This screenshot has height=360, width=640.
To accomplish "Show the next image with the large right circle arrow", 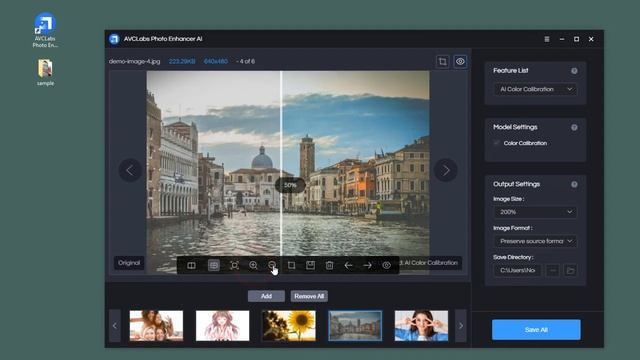I will [446, 170].
